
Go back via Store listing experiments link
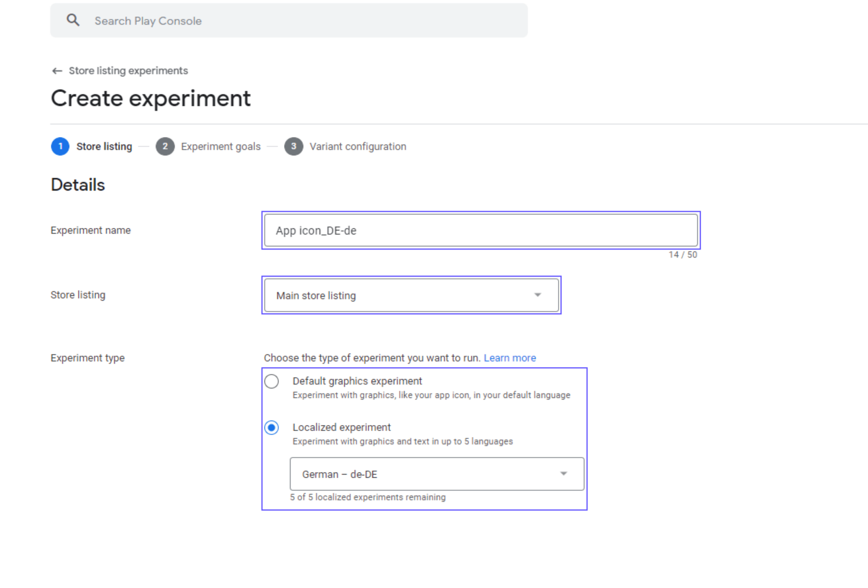[128, 70]
